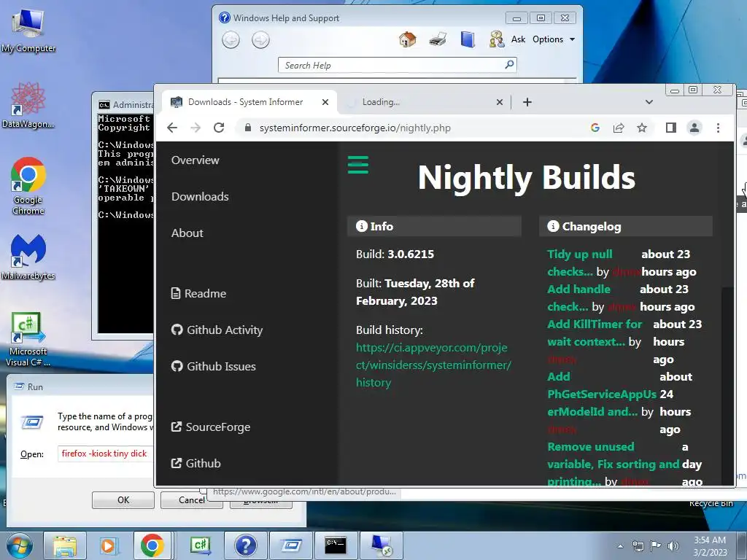Open a new Chrome tab
Image resolution: width=747 pixels, height=560 pixels.
point(527,102)
